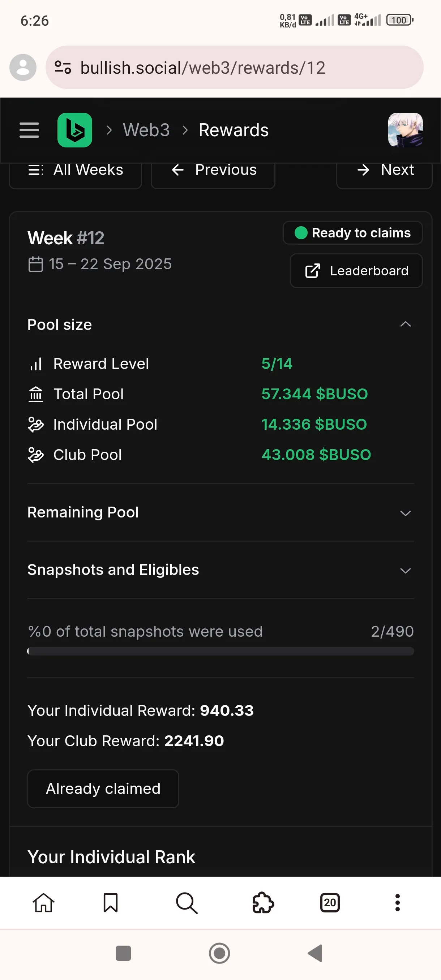Expand Snapshots and Eligibles section
Screen dimensions: 441x980
[221, 570]
